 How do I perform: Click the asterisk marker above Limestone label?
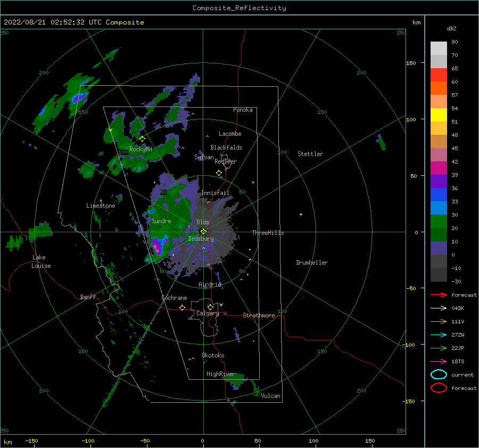[x=101, y=201]
